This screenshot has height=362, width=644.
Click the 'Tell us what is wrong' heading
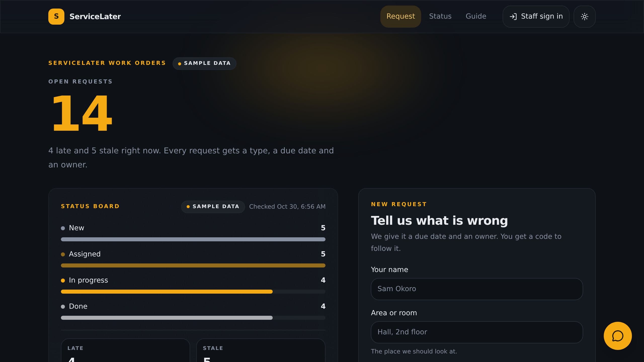point(439,220)
